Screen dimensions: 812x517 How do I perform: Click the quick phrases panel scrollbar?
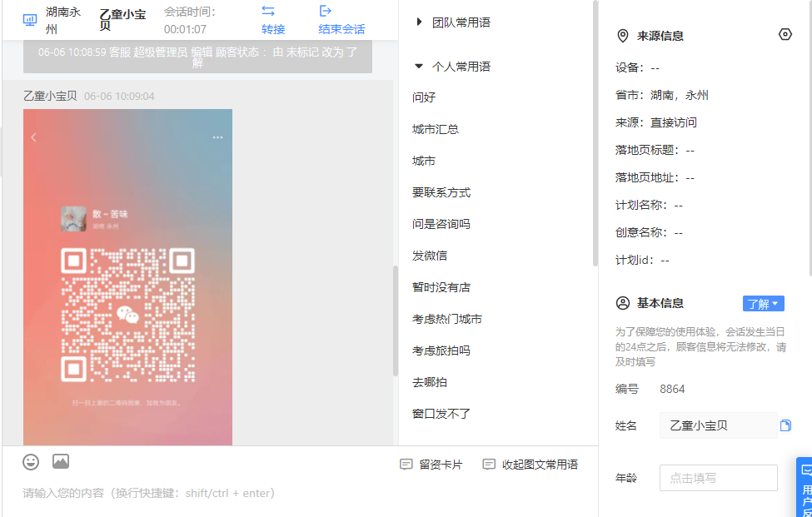595,133
